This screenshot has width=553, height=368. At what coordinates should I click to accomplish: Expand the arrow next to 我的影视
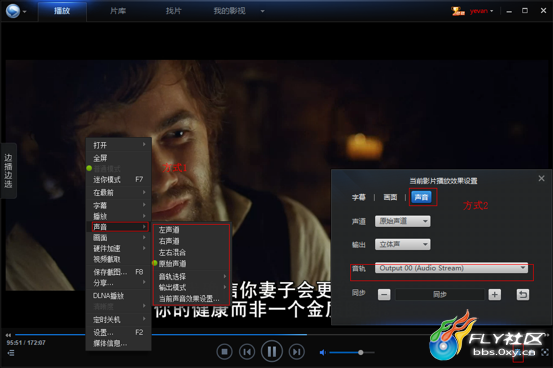tap(262, 11)
